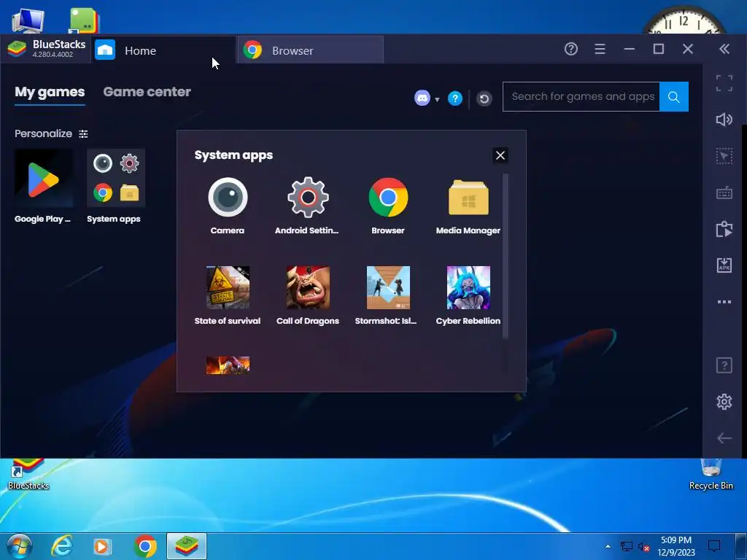Click the BlueStacks logo in title bar

pyautogui.click(x=17, y=49)
